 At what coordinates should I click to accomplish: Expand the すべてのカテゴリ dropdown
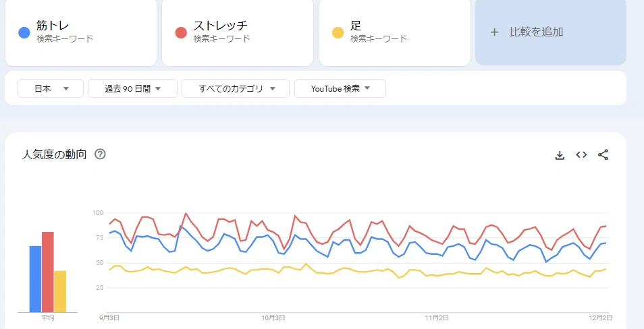pos(236,88)
